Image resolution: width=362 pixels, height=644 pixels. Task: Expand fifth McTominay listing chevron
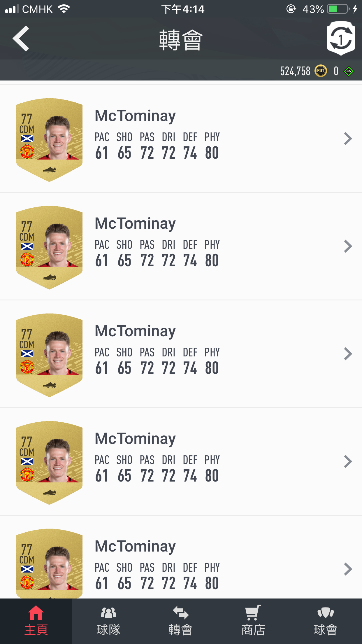tap(348, 569)
